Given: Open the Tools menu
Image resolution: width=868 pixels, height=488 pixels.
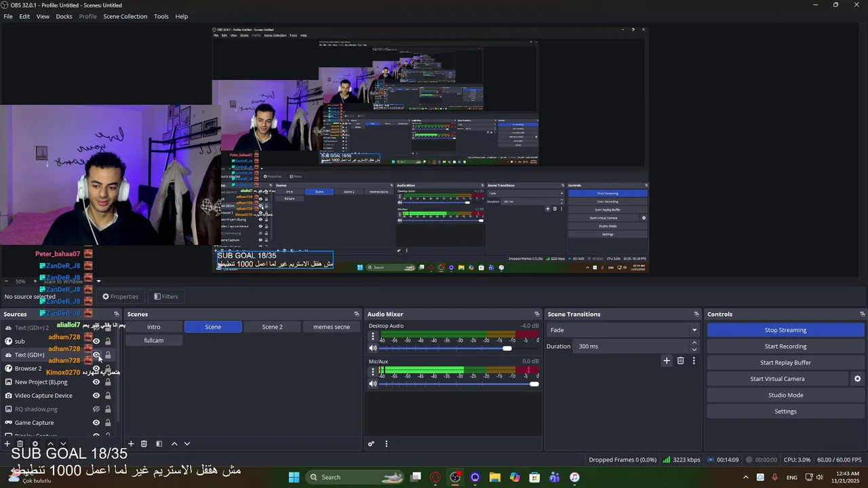Looking at the screenshot, I should pyautogui.click(x=161, y=16).
